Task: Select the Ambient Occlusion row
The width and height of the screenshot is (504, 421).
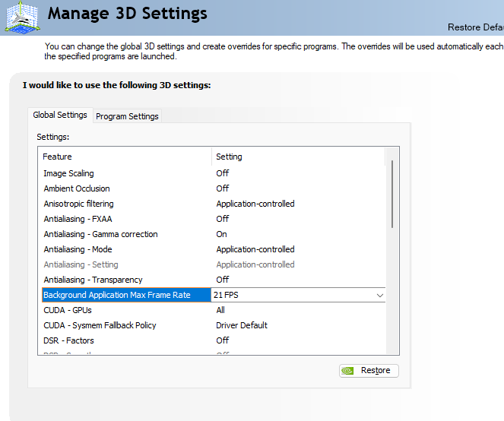Action: click(x=77, y=188)
